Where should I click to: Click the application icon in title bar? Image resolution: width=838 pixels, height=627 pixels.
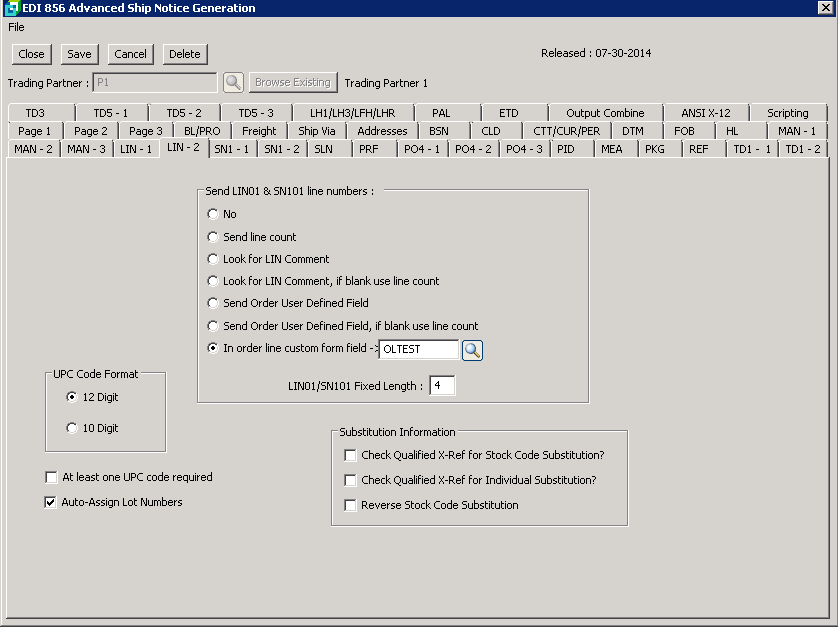10,8
